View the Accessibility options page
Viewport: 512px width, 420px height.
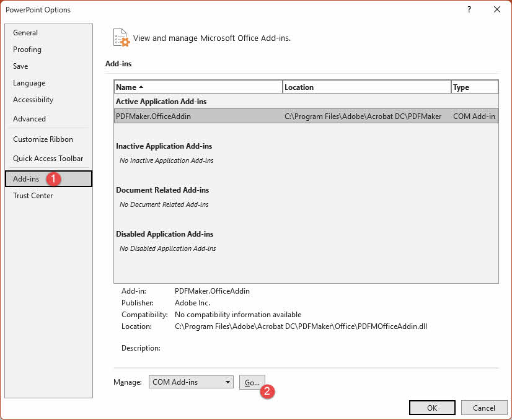pos(33,99)
